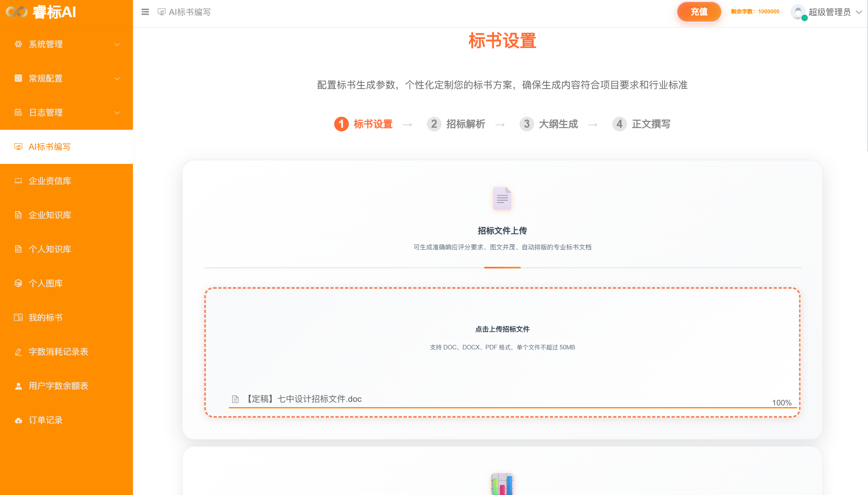The height and width of the screenshot is (495, 868).
Task: Click the colorful chart icon at bottom
Action: click(502, 484)
